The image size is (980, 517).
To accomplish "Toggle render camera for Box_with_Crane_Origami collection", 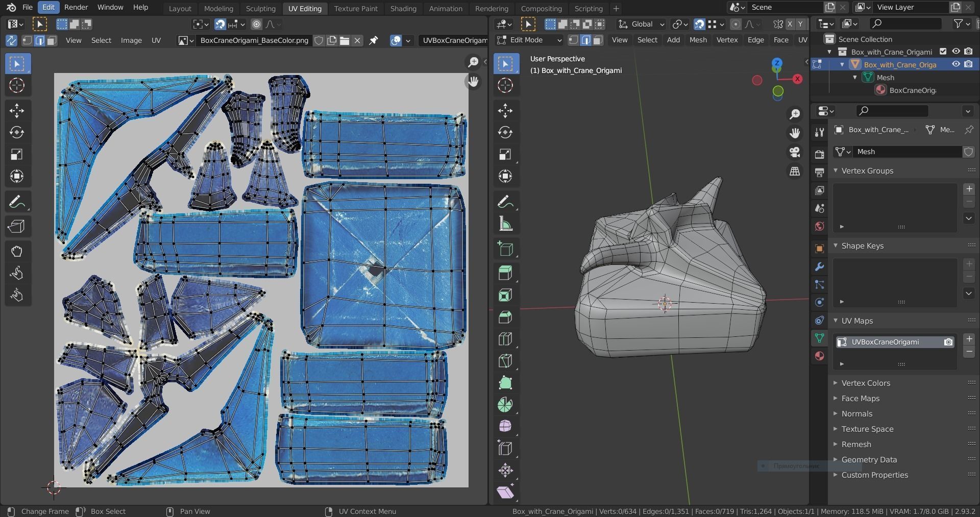I will [x=968, y=52].
